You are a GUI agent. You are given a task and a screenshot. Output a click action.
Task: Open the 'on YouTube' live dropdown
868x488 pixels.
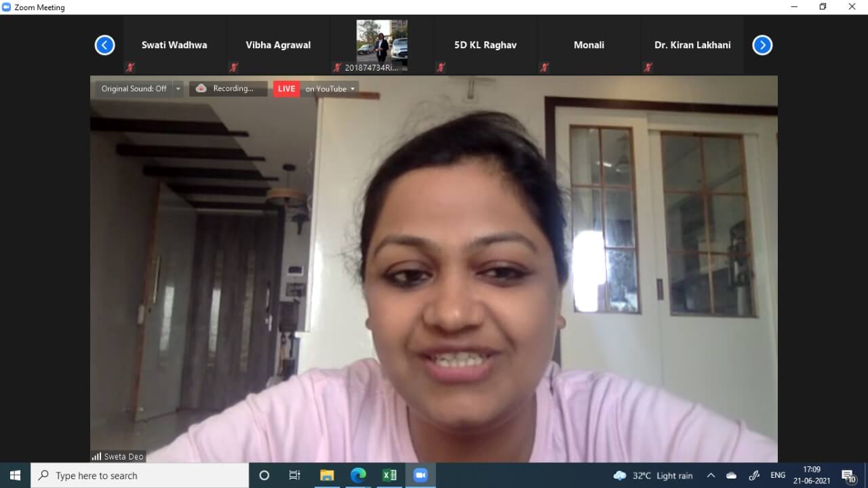pos(330,89)
